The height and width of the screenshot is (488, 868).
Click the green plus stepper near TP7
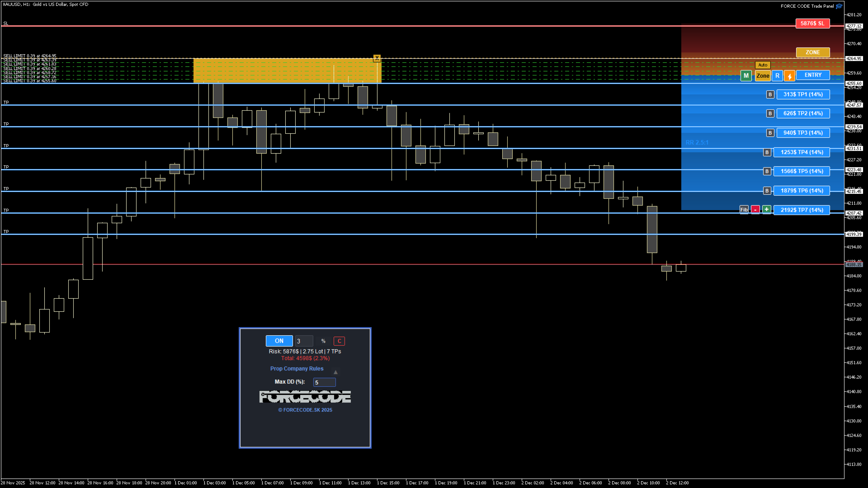[x=767, y=209]
